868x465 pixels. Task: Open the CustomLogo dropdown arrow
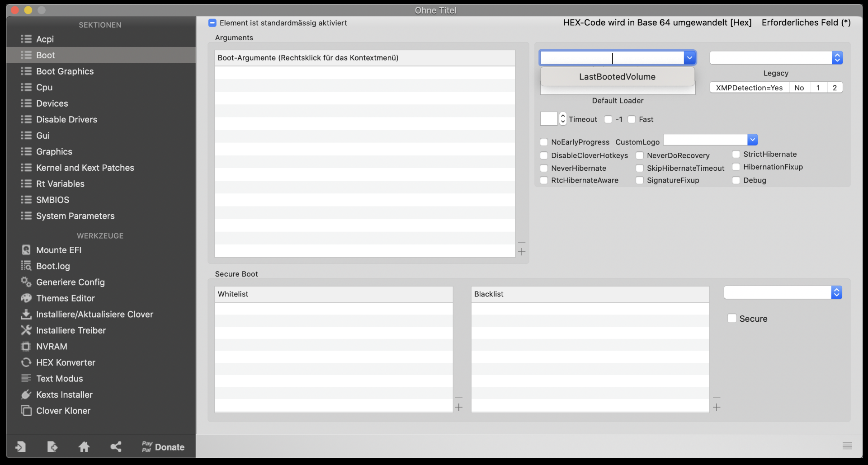pyautogui.click(x=753, y=140)
